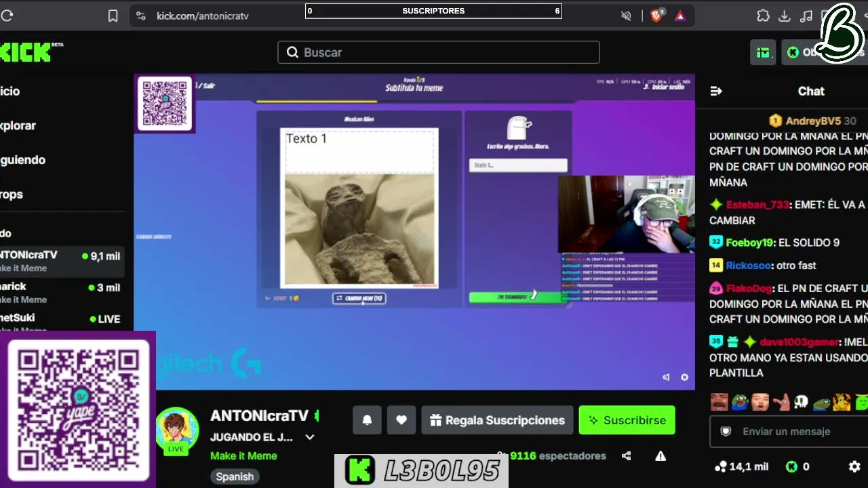
Task: Click chat username Foeboy19
Action: coord(749,243)
